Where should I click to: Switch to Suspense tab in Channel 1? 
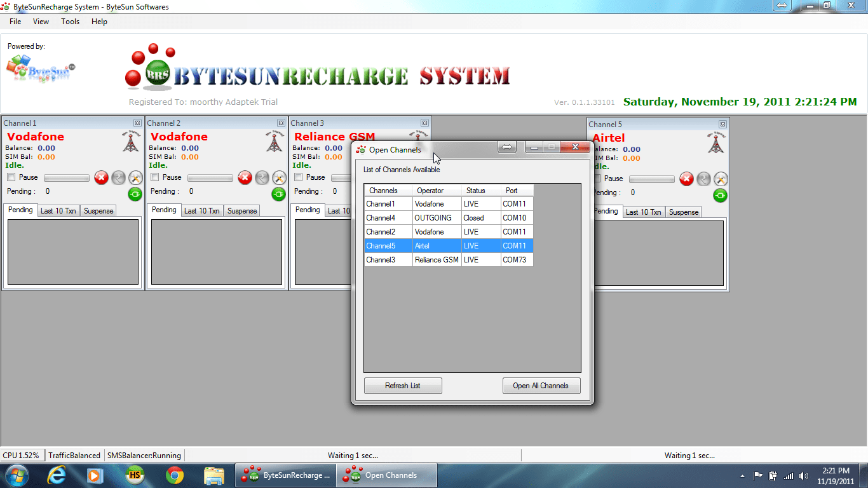coord(98,211)
